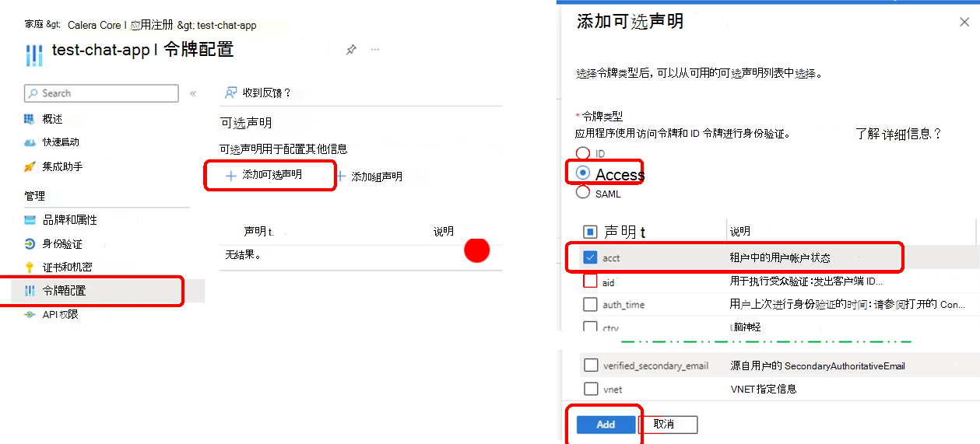Click the 快速启动 cloud icon

coord(30,142)
